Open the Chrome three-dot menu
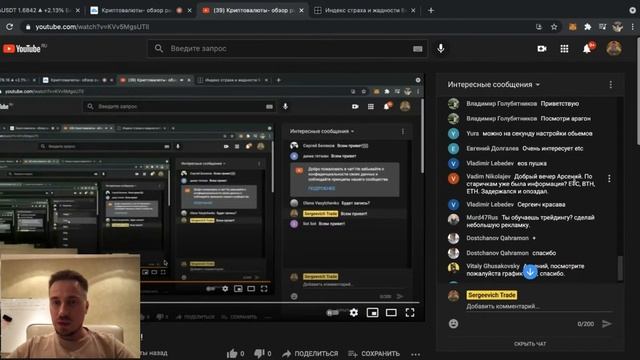This screenshot has width=640, height=360. coord(633,27)
